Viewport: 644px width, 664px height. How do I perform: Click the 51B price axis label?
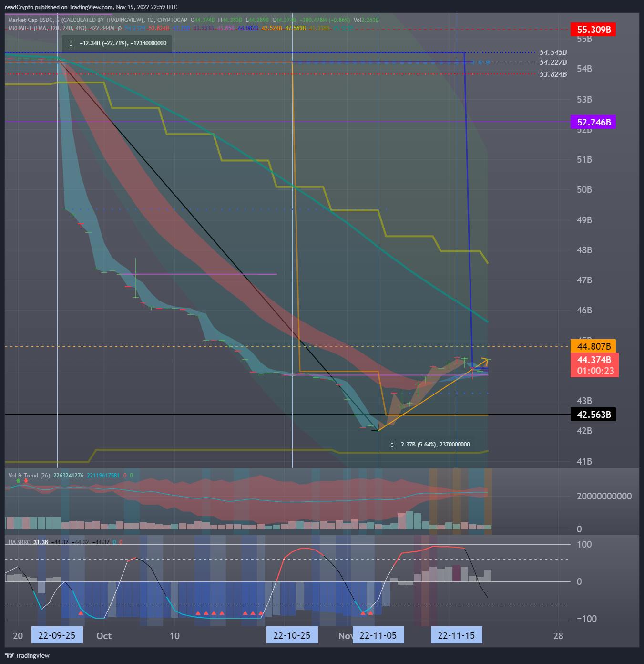point(584,159)
